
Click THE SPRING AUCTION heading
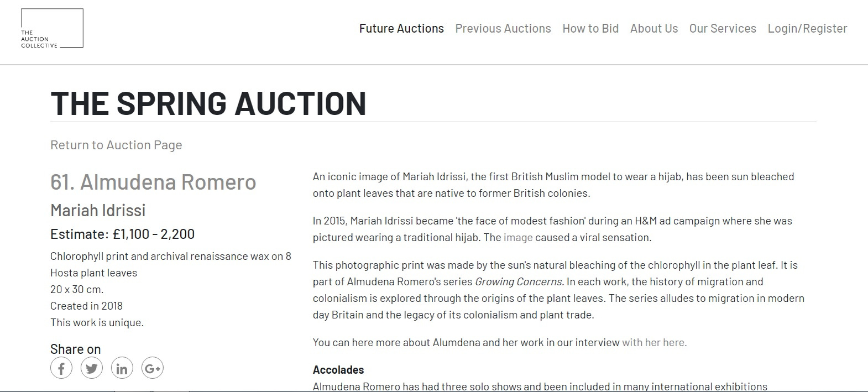(208, 103)
